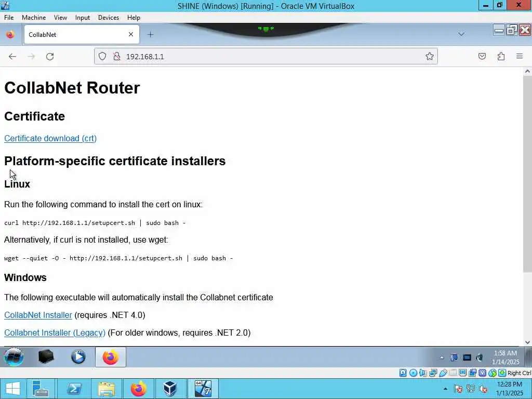
Task: Click the Right Ctrl host key label
Action: click(519, 373)
